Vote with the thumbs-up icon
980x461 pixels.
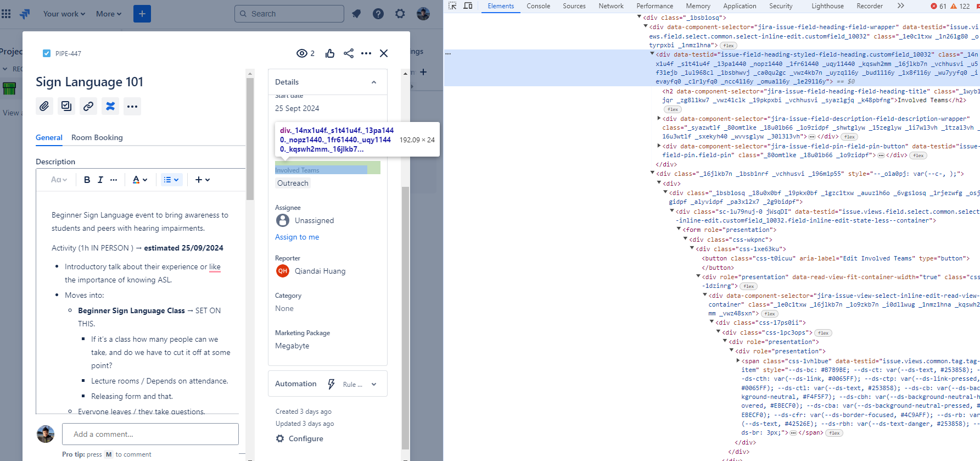click(330, 53)
